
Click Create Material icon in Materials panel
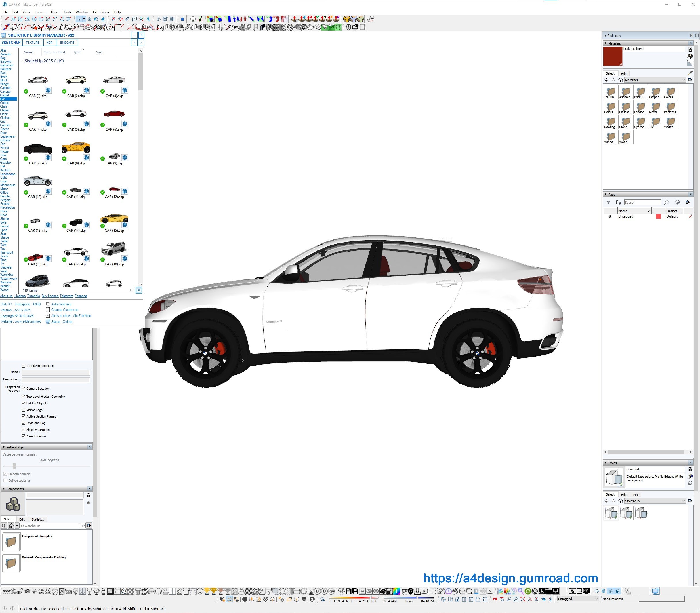(x=690, y=56)
